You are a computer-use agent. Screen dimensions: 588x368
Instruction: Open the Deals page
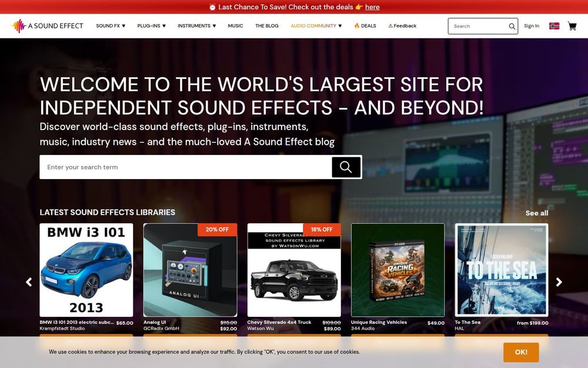[365, 26]
